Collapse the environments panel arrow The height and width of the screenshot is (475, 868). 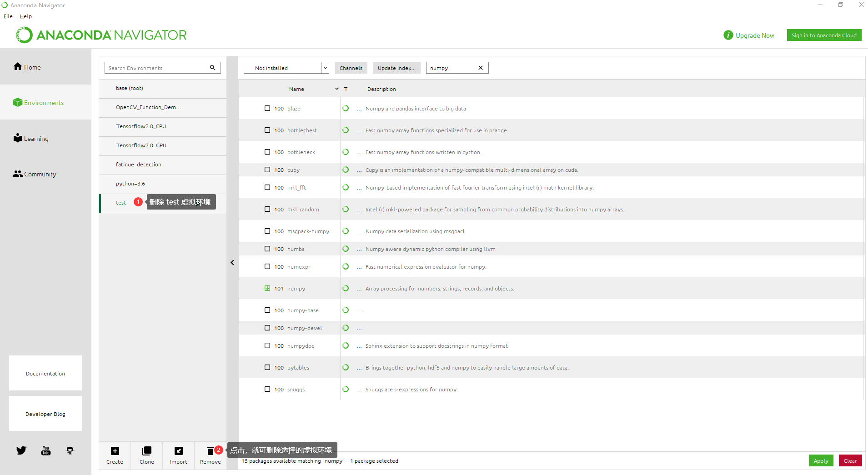232,262
